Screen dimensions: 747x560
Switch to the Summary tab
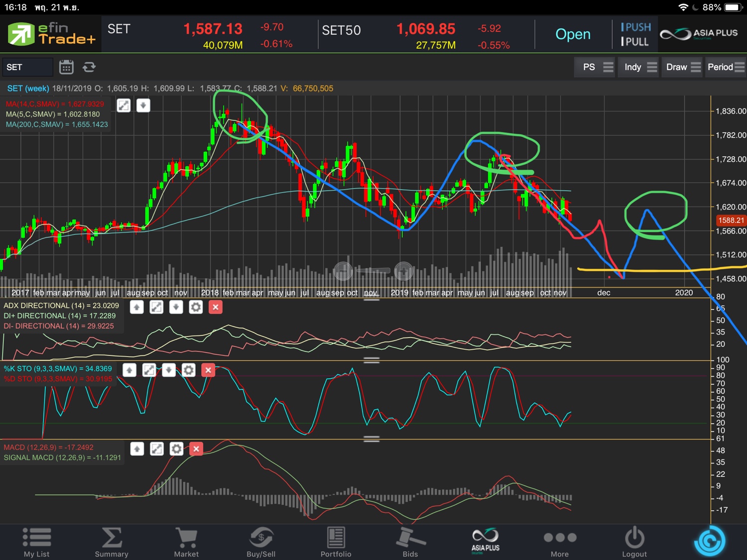pos(112,542)
